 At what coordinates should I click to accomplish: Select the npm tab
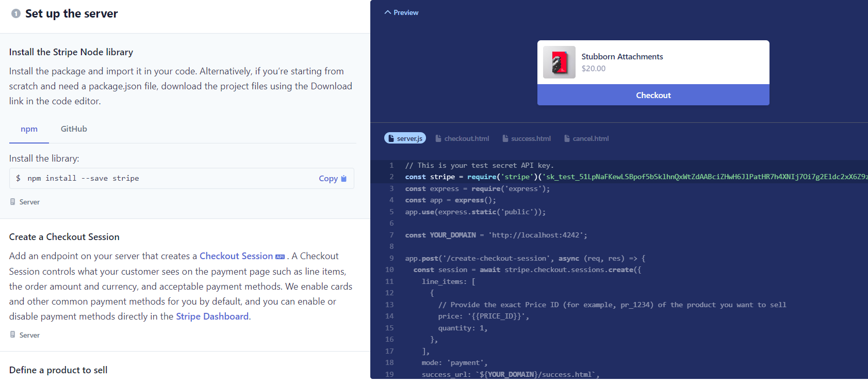tap(29, 129)
